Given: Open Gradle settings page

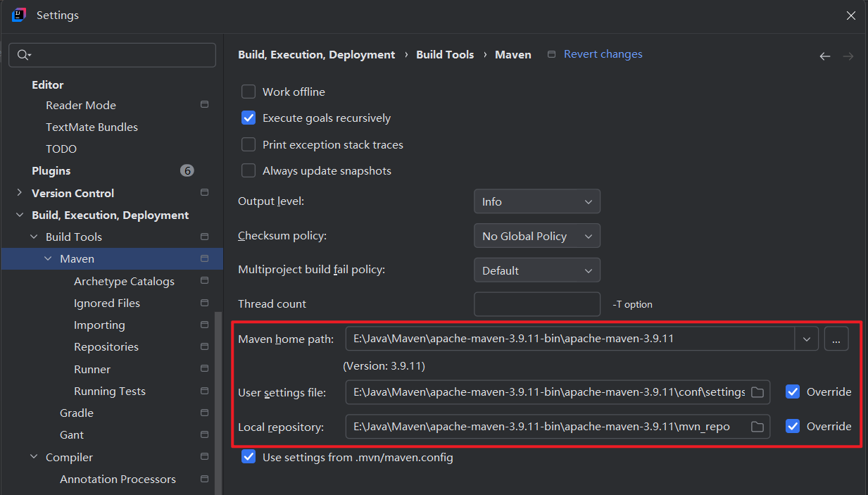Looking at the screenshot, I should click(x=77, y=413).
